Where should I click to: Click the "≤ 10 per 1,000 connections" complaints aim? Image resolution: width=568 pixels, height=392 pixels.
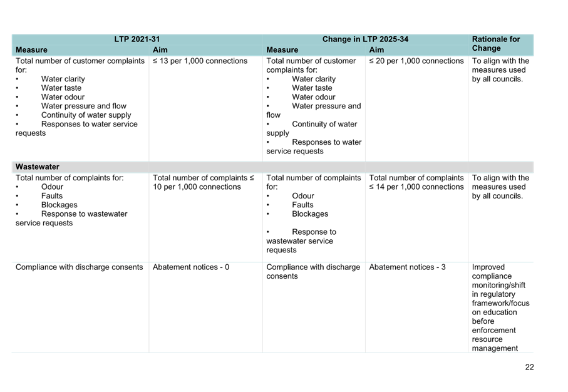point(202,183)
